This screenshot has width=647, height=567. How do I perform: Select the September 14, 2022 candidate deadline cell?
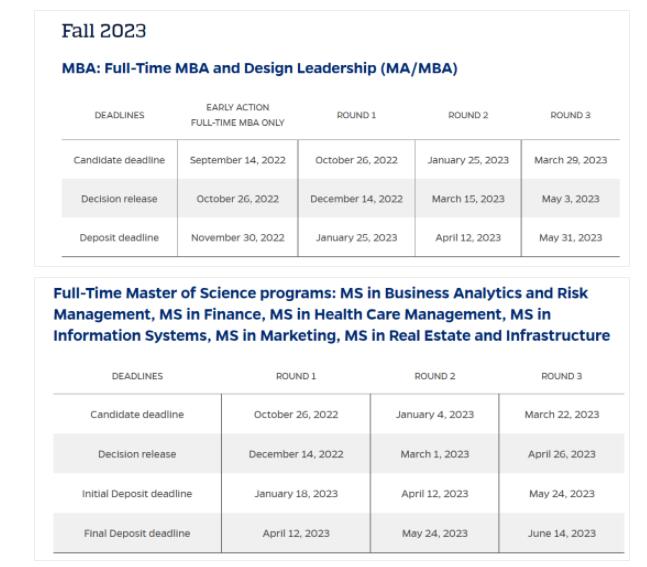237,160
